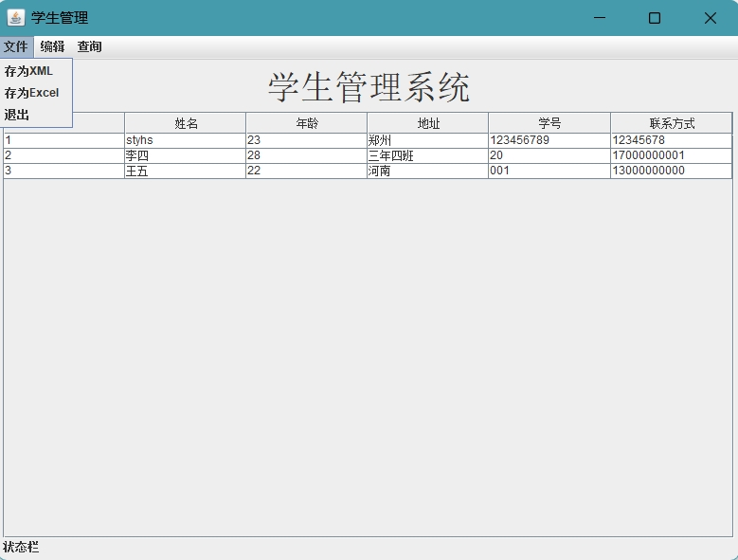738x560 pixels.
Task: Click the age cell showing 23
Action: (306, 140)
